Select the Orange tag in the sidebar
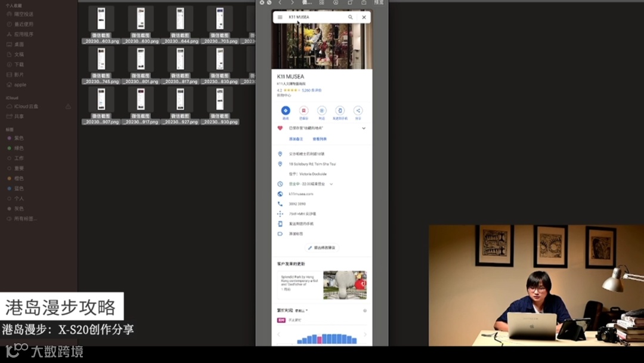 16,179
